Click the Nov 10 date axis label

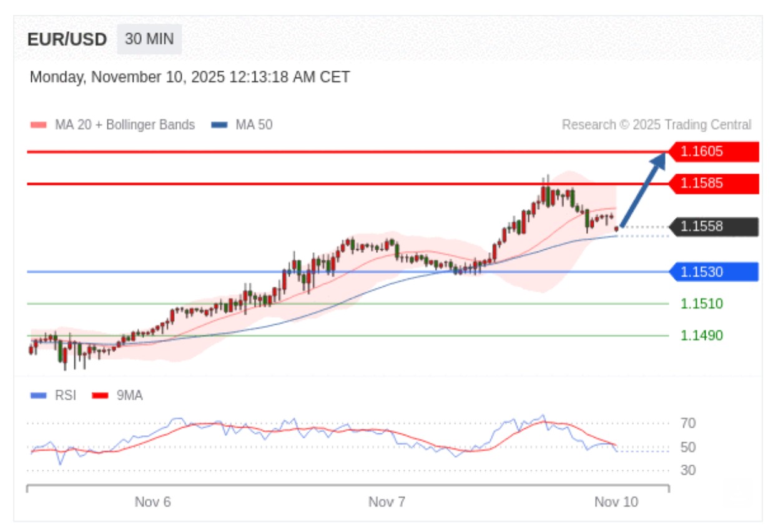tap(616, 502)
